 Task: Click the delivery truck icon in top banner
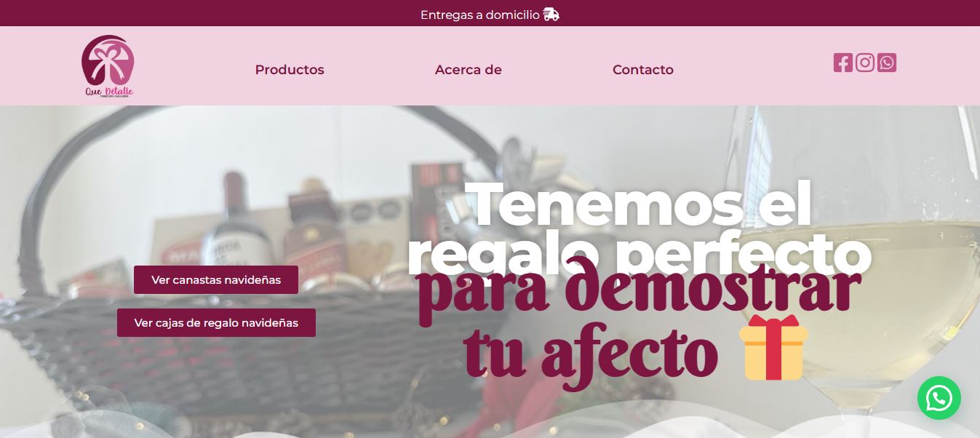click(x=551, y=15)
